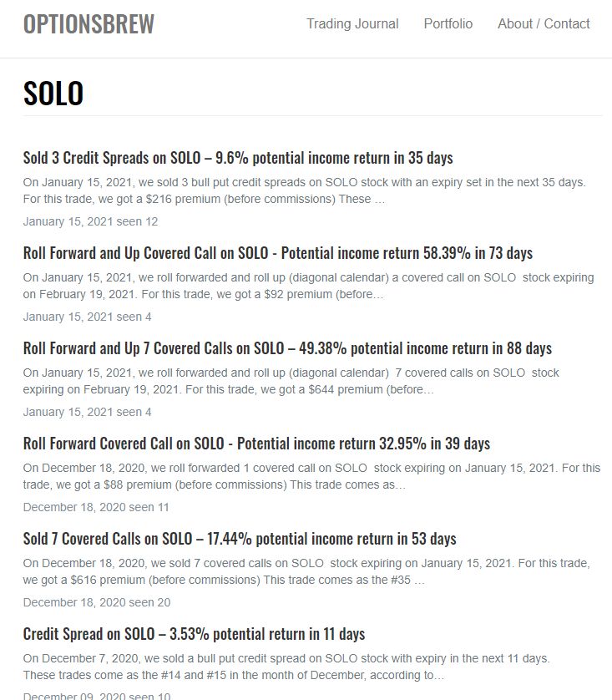
Task: Click the $616 premium excerpt paragraph
Action: pyautogui.click(x=306, y=571)
